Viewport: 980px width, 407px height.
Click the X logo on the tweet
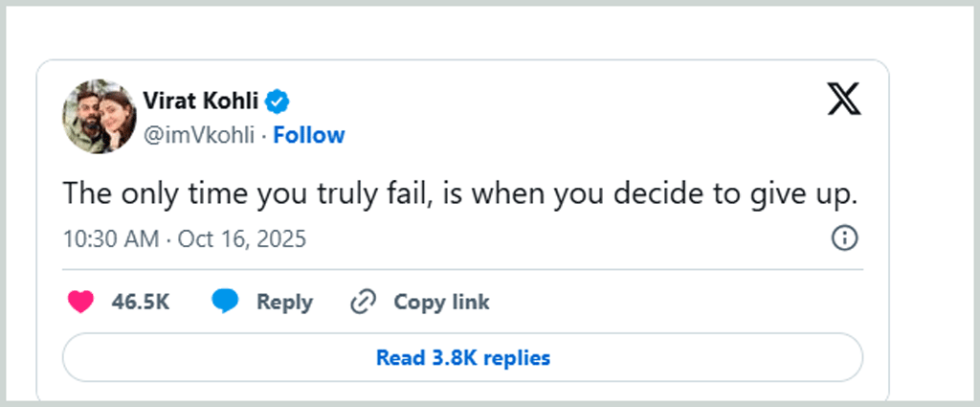click(x=843, y=99)
